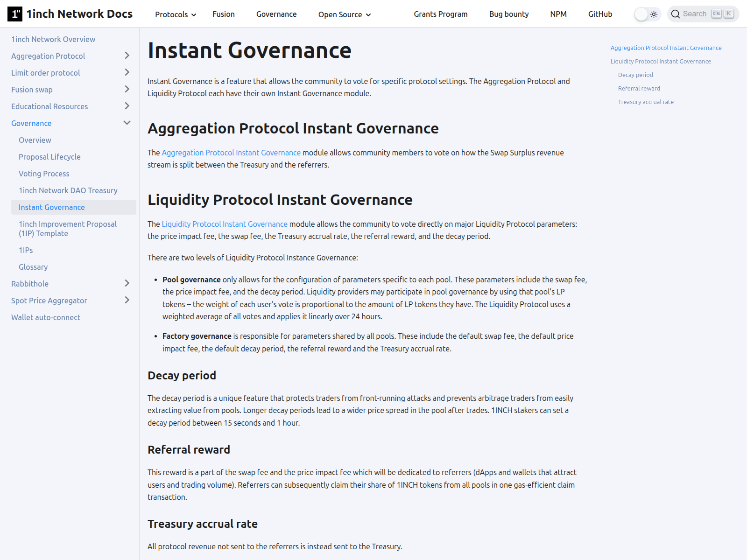Open the Fusion nav item
747x560 pixels.
click(224, 14)
